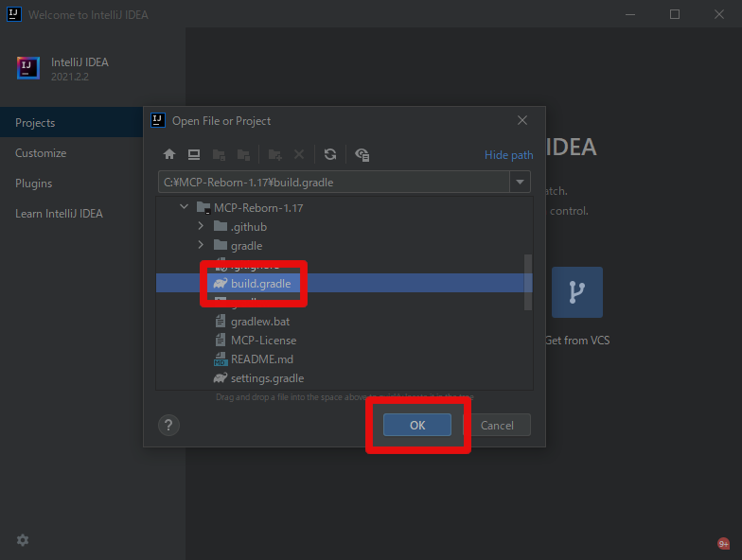Select build.gradle file
This screenshot has width=742, height=560.
(344, 284)
